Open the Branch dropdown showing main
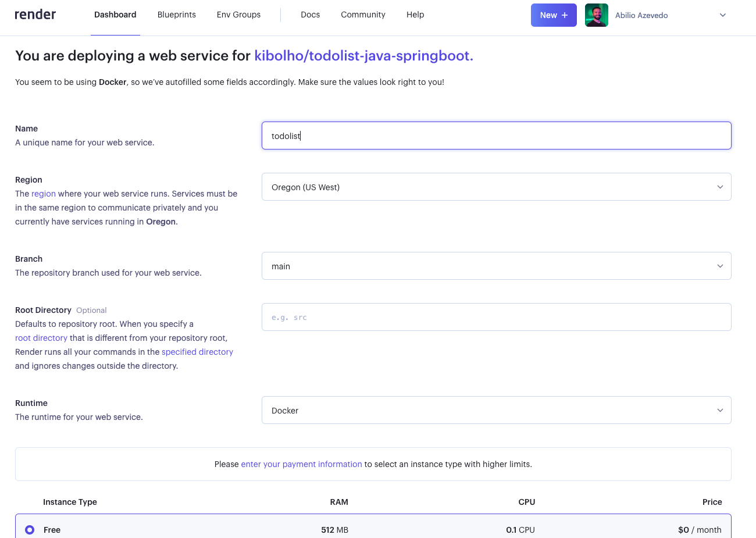 497,266
